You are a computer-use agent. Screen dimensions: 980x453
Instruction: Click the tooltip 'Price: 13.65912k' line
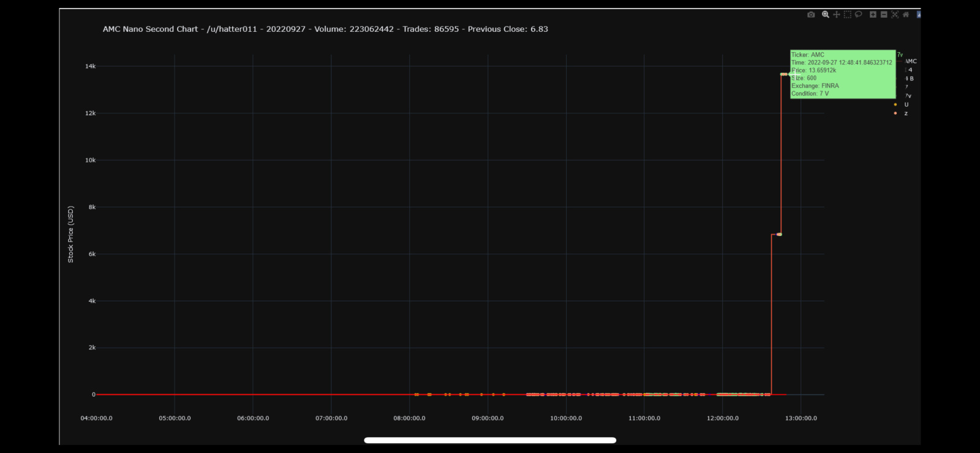(x=813, y=70)
